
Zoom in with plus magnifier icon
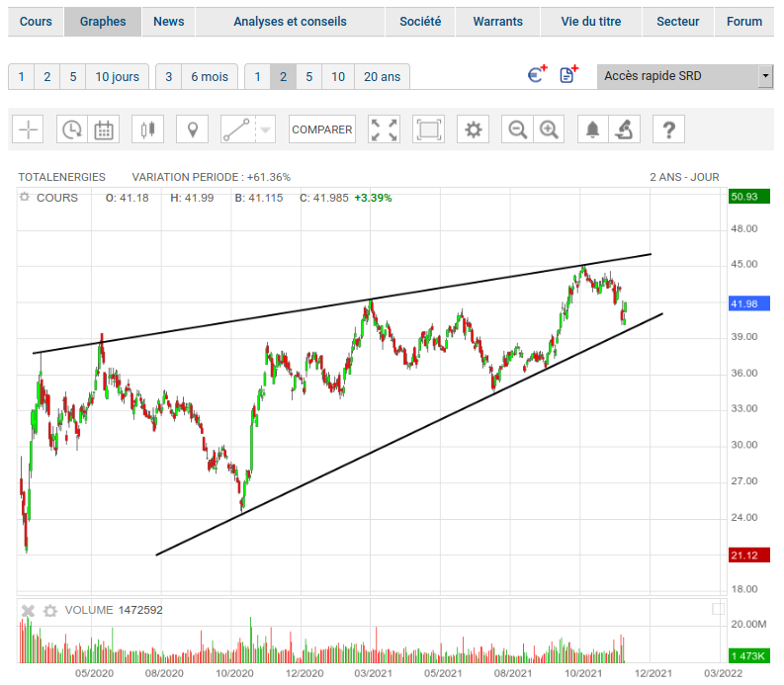click(549, 129)
